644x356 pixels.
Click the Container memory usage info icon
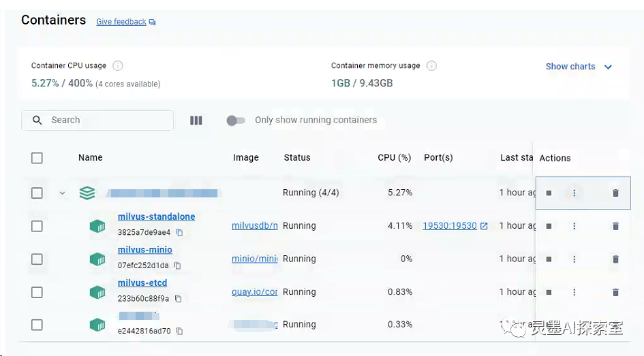click(431, 65)
